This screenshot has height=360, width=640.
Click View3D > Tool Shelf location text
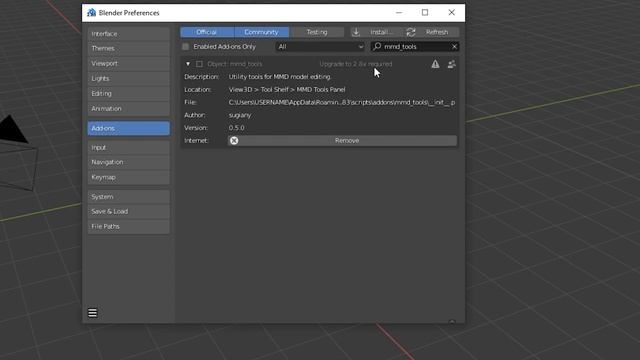[287, 89]
